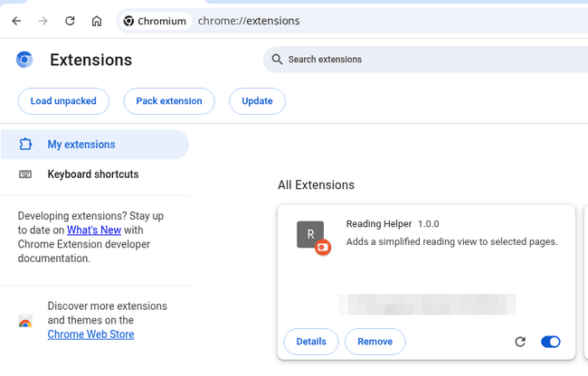This screenshot has height=376, width=588.
Task: Go back with the browser back arrow
Action: point(16,21)
